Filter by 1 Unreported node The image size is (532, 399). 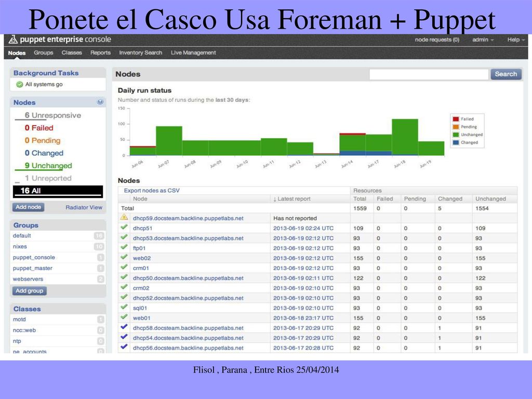click(48, 178)
